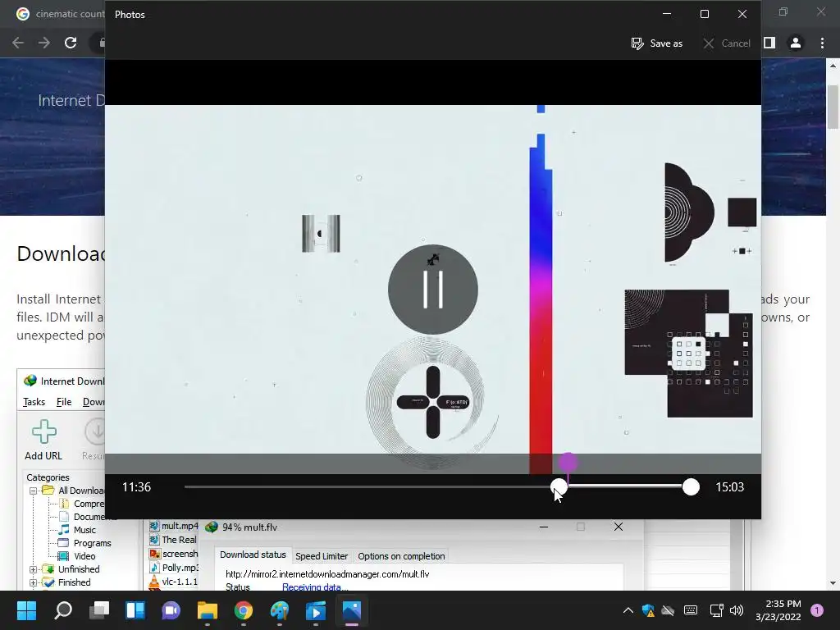Screen dimensions: 840x630
Task: Select the Unfinished folder
Action: [x=79, y=569]
